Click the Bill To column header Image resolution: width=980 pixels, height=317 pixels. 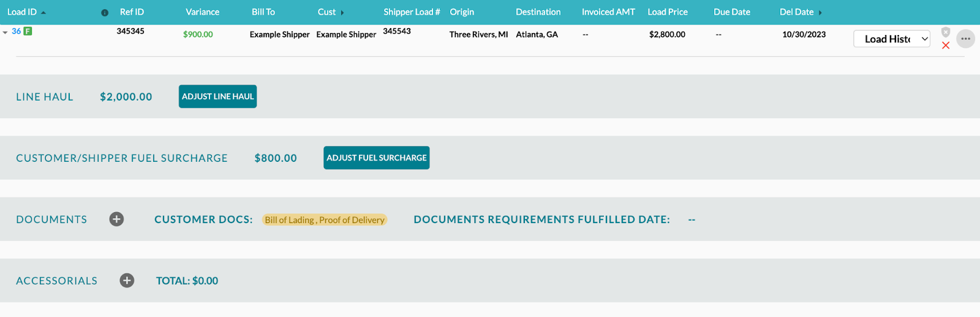tap(263, 12)
